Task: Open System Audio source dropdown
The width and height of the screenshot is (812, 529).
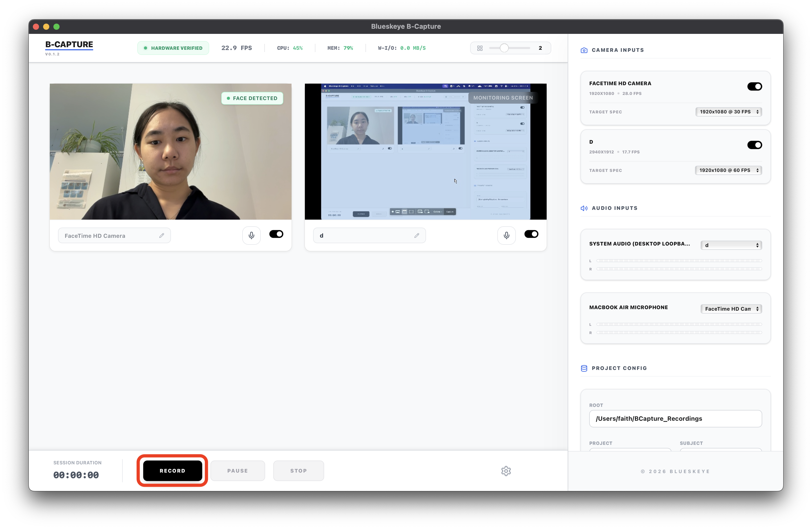Action: [731, 245]
